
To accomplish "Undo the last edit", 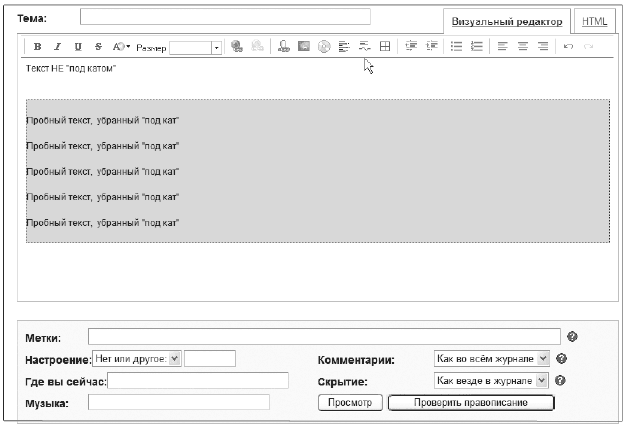I will [x=568, y=47].
